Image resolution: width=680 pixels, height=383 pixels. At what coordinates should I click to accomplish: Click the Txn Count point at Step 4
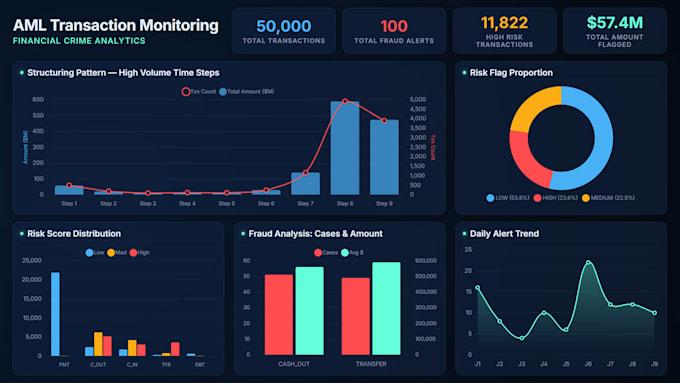point(187,193)
